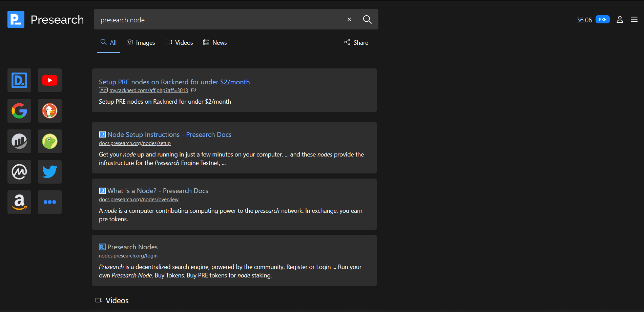The image size is (644, 312).
Task: Switch to the Images tab
Action: tap(141, 42)
